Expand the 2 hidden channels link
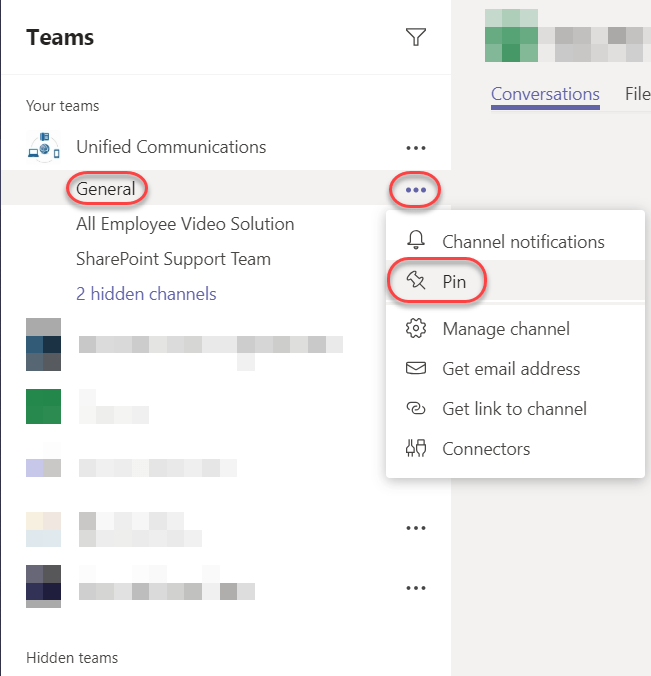This screenshot has width=651, height=676. point(146,294)
